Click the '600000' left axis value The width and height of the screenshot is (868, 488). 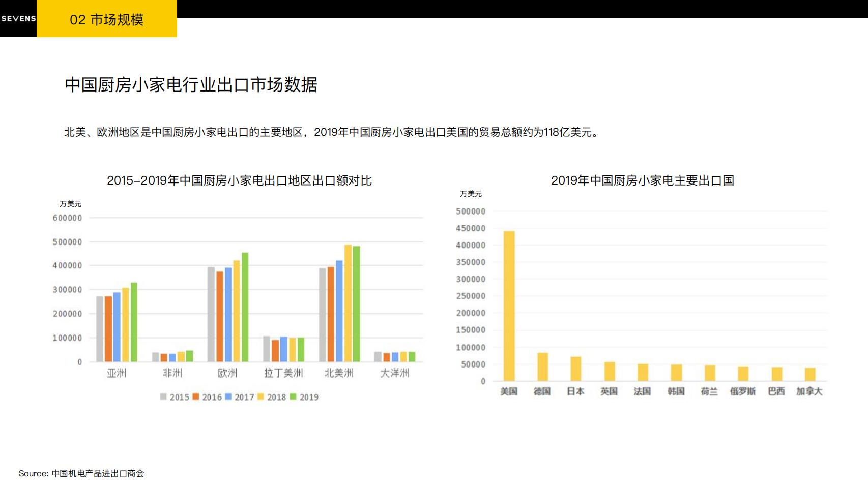tap(67, 218)
